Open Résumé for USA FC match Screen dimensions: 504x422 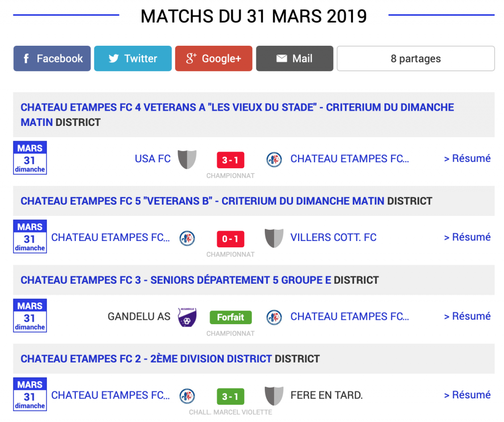tap(467, 158)
